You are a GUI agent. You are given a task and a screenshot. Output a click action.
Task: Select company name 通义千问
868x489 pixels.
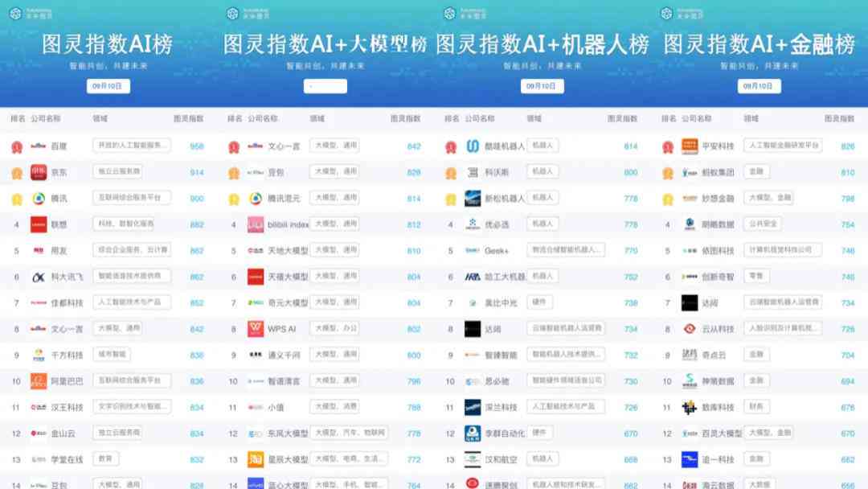pyautogui.click(x=284, y=355)
